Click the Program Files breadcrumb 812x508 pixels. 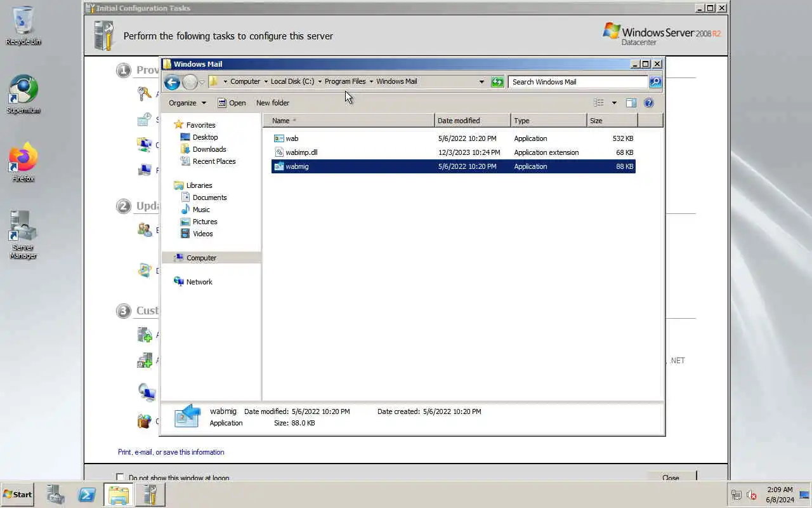pyautogui.click(x=345, y=81)
